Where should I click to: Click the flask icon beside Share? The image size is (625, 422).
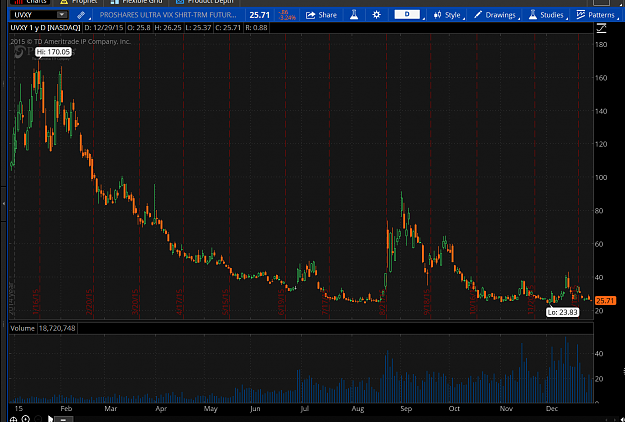(354, 15)
